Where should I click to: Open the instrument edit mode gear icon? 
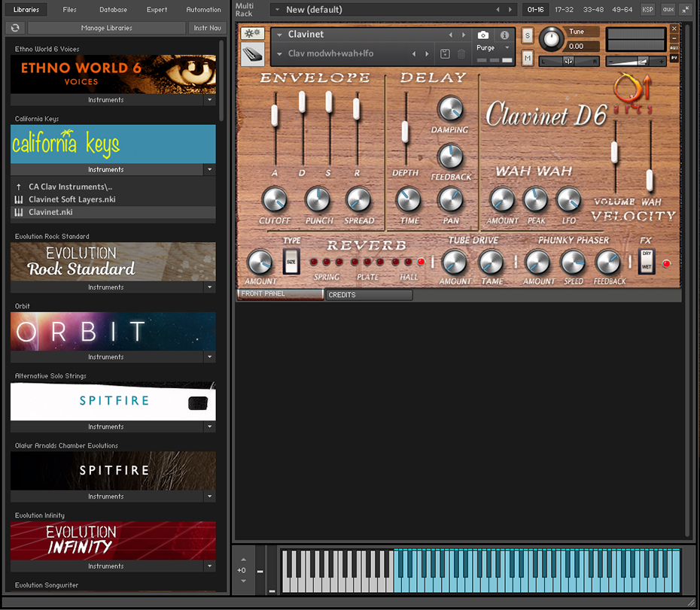252,33
